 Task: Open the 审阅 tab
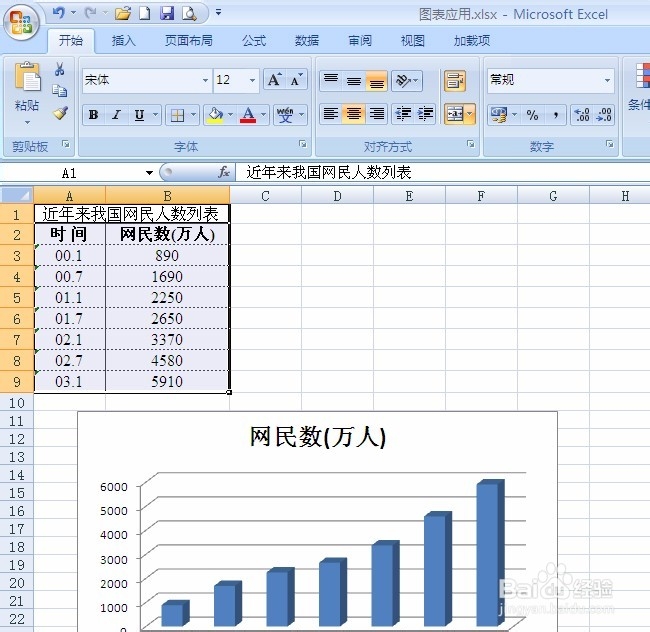tap(360, 40)
